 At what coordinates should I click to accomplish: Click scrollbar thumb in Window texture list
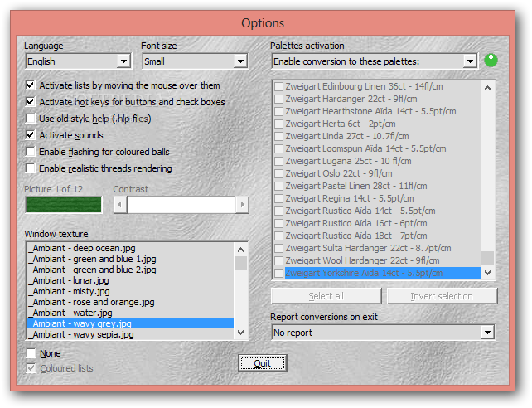241,264
